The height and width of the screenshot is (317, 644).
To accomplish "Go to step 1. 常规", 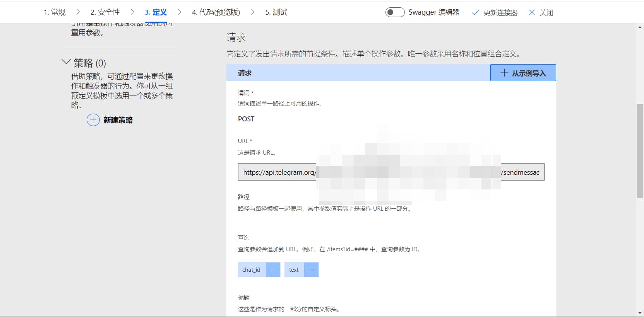I will click(x=55, y=12).
